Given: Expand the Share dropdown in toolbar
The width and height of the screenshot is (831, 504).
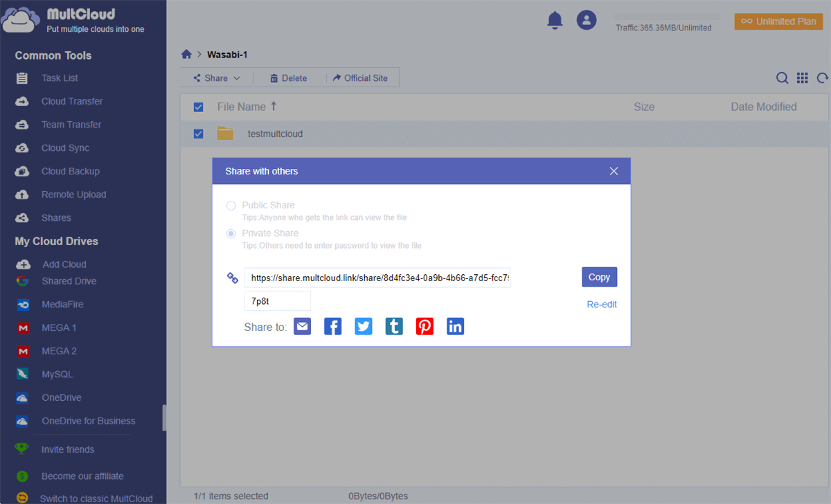Looking at the screenshot, I should click(x=216, y=78).
